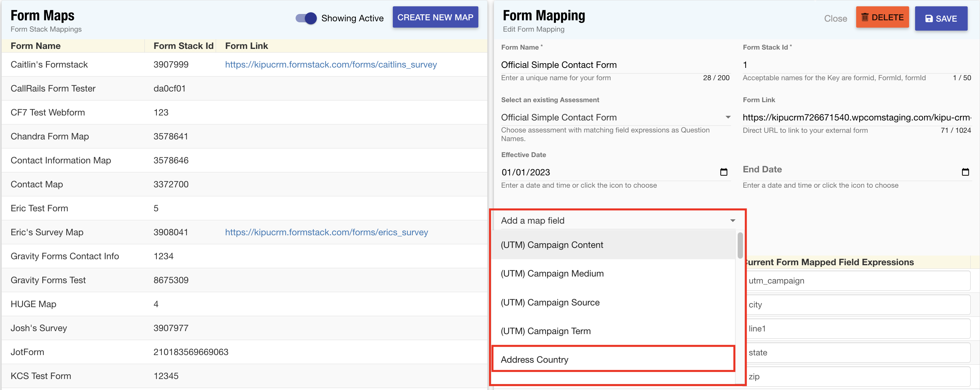Click the Close text button
980x390 pixels.
click(x=835, y=19)
